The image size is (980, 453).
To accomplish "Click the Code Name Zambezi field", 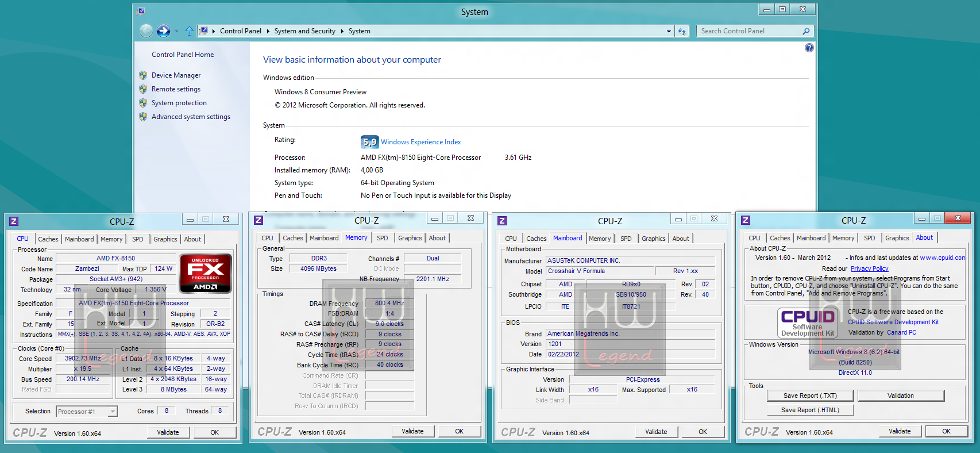I will 87,268.
